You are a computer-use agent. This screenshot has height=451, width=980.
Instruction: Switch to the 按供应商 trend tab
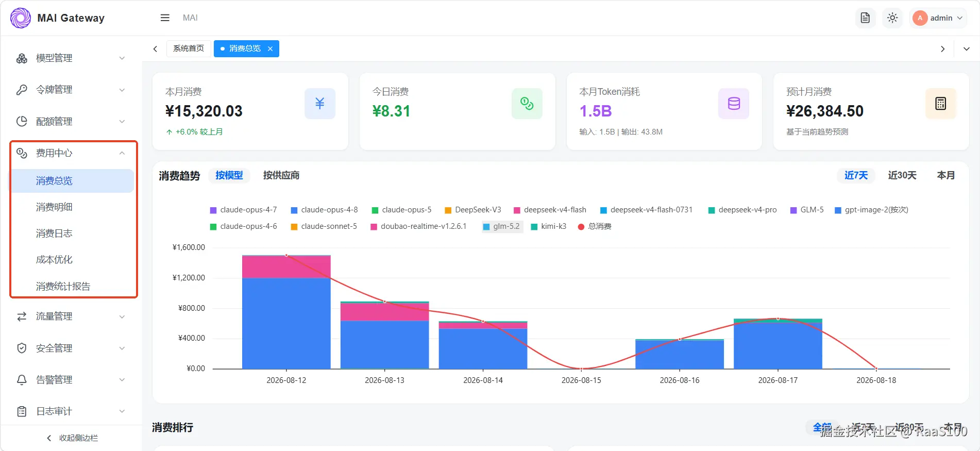[281, 175]
